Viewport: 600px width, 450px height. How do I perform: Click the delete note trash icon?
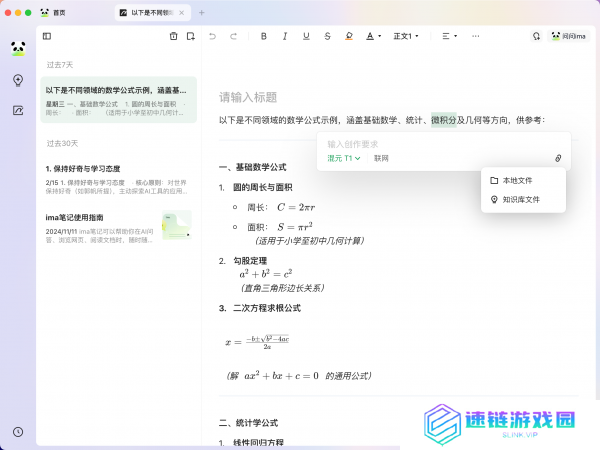point(173,36)
